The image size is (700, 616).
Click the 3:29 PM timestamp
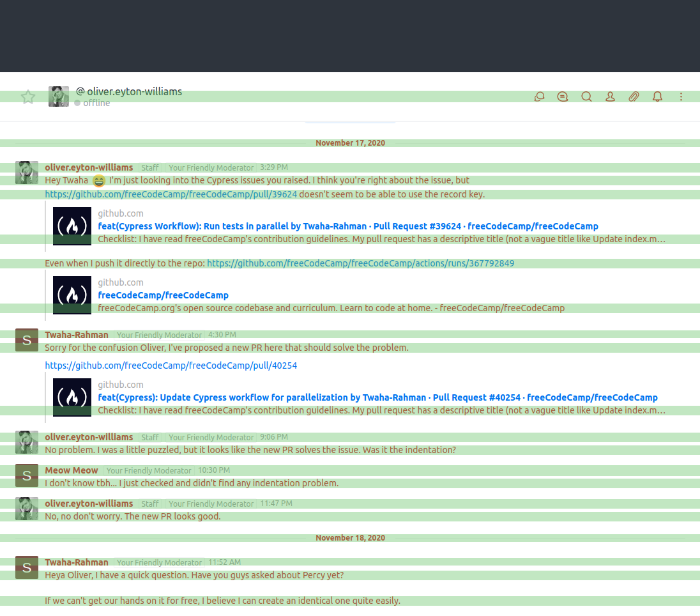click(x=273, y=167)
